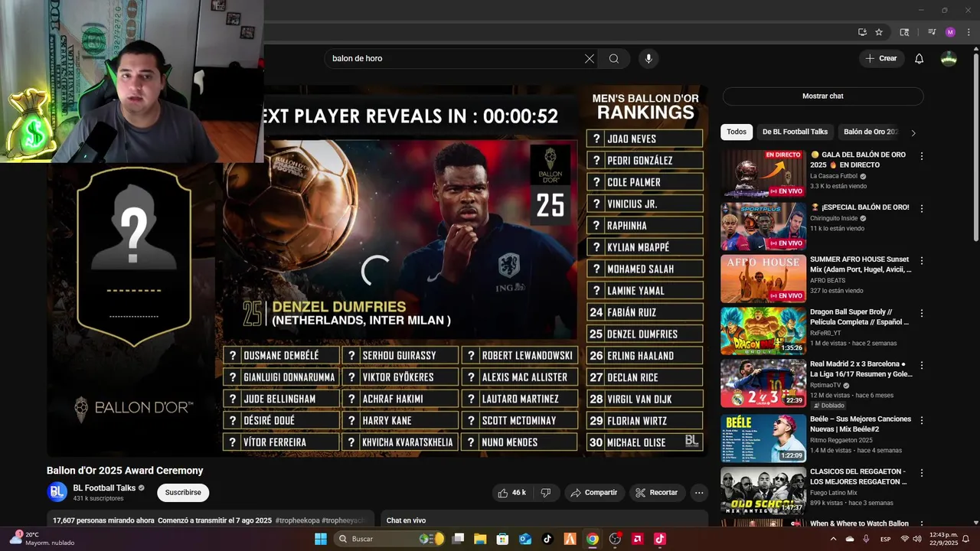This screenshot has height=551, width=980.
Task: Open the clock showing 12:43 p. m.
Action: click(943, 539)
